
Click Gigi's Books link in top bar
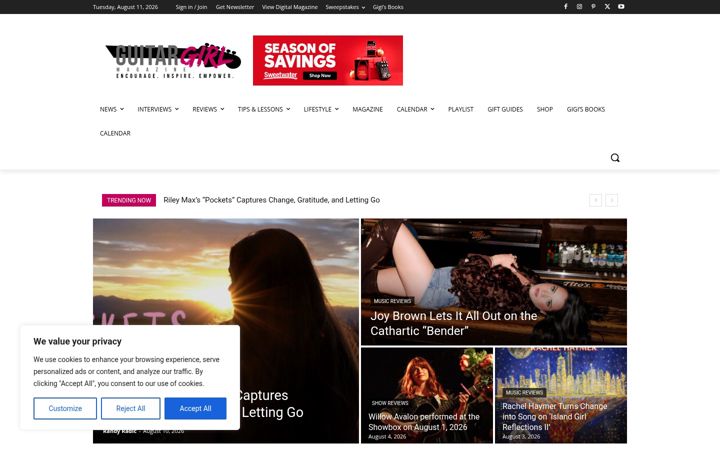coord(388,7)
